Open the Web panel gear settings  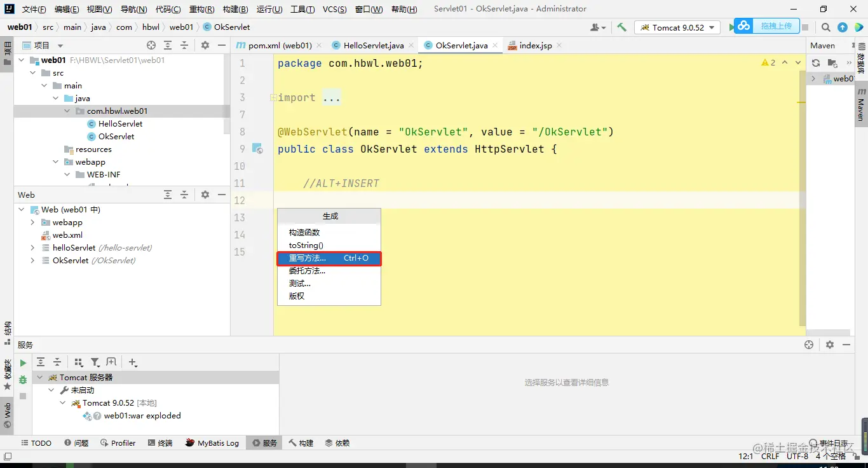205,195
